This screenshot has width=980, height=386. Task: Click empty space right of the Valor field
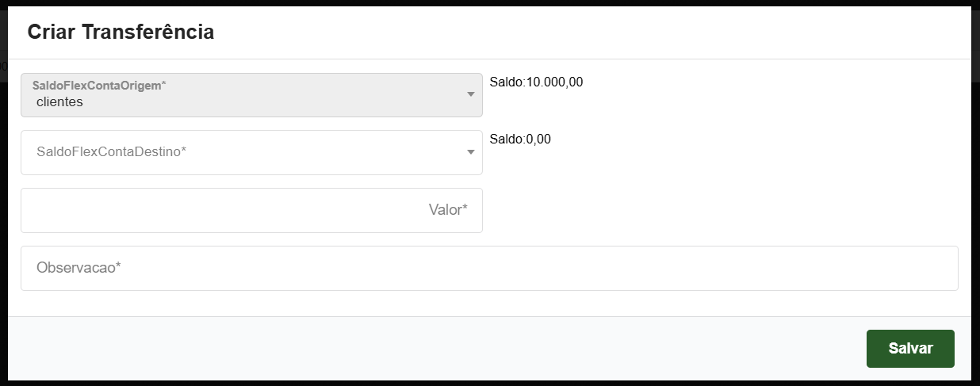(x=714, y=210)
